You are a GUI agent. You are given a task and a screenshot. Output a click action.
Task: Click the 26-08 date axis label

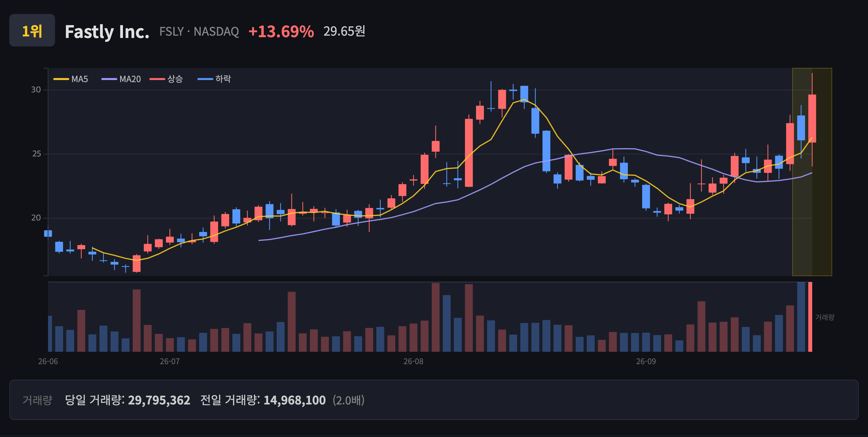click(x=413, y=362)
